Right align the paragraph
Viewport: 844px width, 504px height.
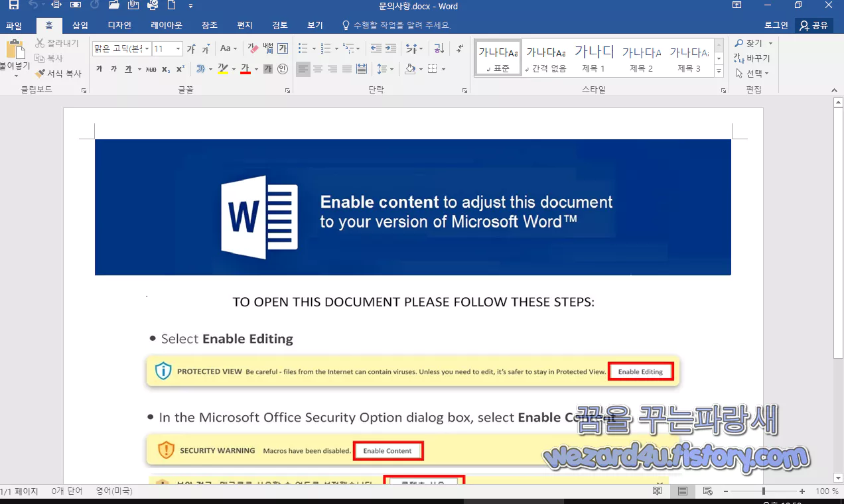click(332, 69)
